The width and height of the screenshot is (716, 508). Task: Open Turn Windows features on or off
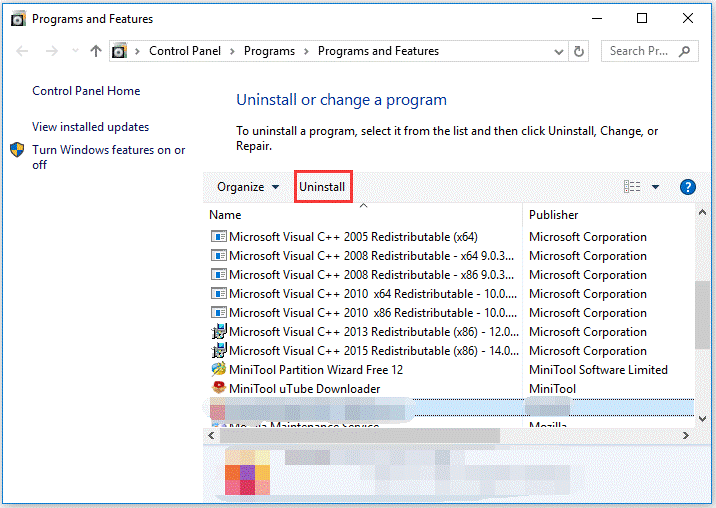click(x=109, y=157)
